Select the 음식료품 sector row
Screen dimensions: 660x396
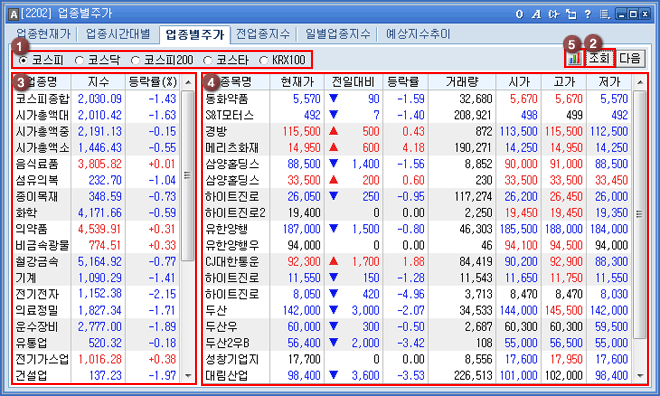tap(97, 164)
